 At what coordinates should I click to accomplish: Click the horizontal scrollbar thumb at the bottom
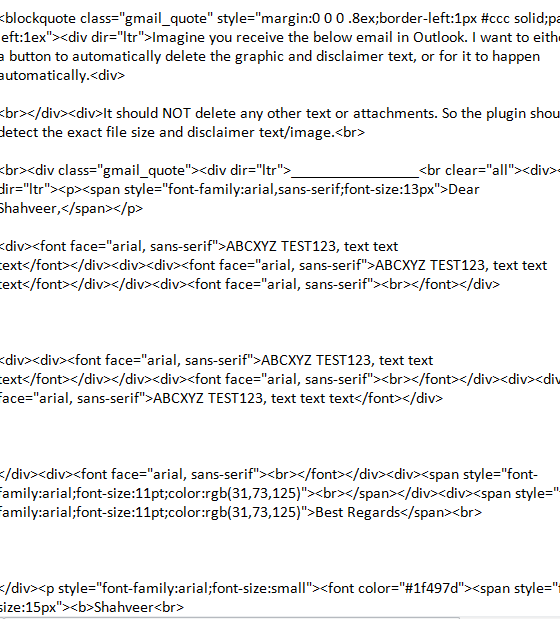point(230,617)
